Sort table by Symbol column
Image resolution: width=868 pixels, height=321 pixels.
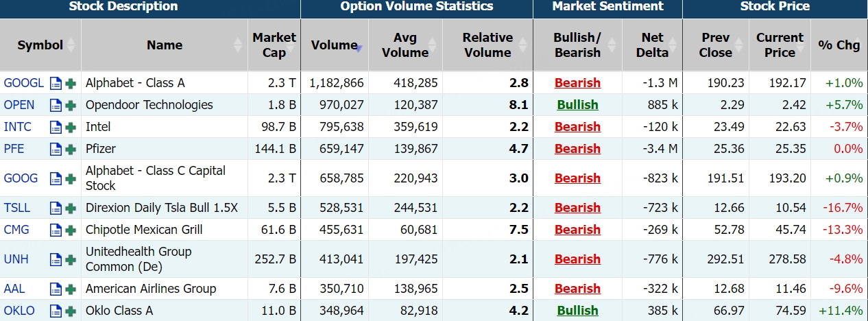[40, 45]
